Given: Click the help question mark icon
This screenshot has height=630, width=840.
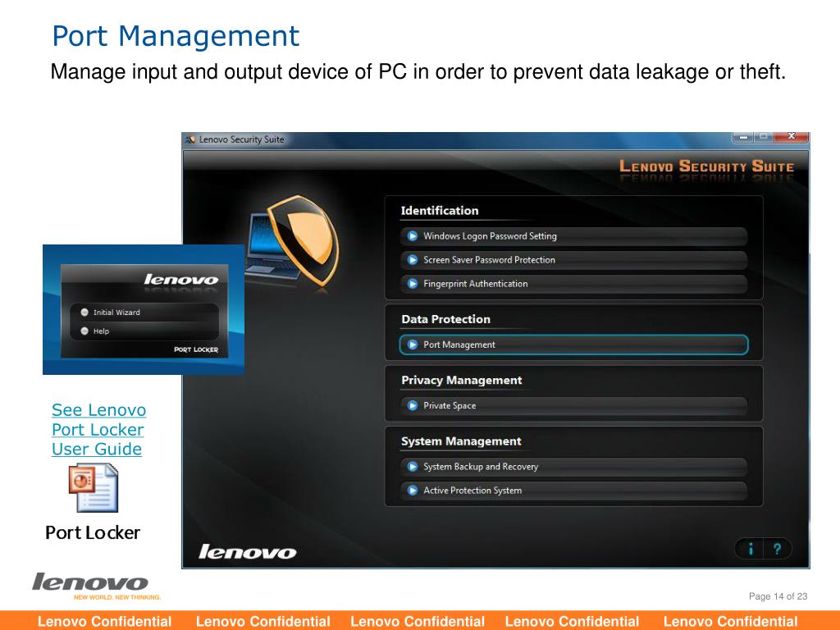Looking at the screenshot, I should click(x=778, y=549).
